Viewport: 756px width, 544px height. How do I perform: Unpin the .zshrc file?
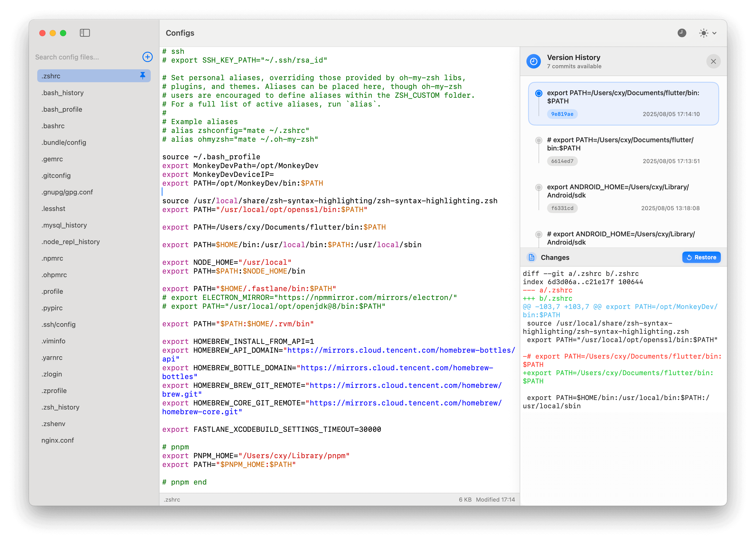(142, 76)
